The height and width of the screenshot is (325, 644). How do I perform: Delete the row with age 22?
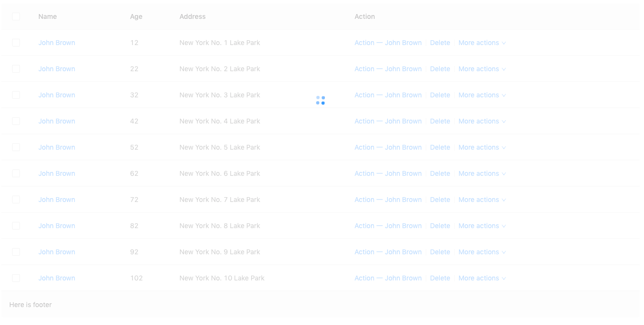point(440,69)
